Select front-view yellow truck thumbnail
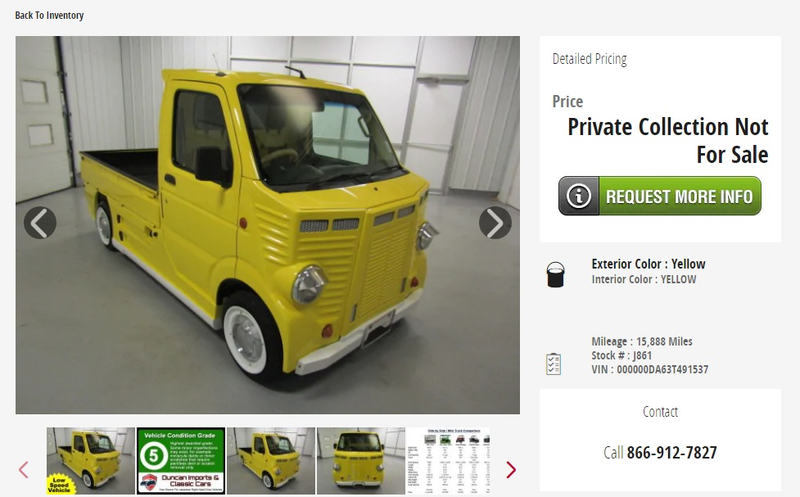The image size is (800, 497). [361, 461]
